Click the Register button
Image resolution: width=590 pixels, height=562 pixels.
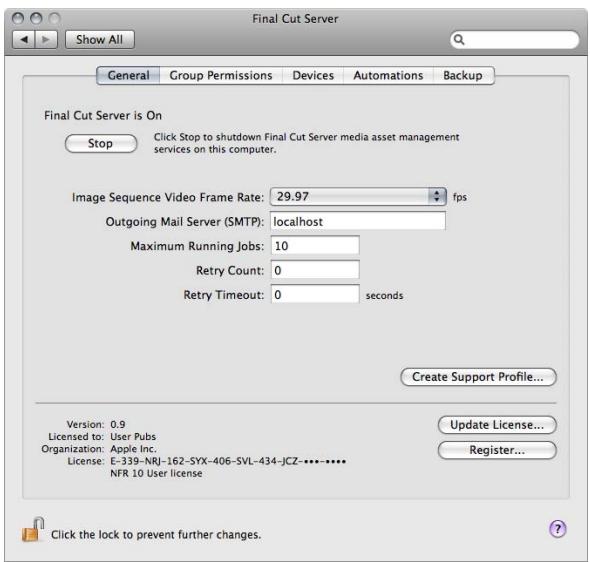[497, 450]
